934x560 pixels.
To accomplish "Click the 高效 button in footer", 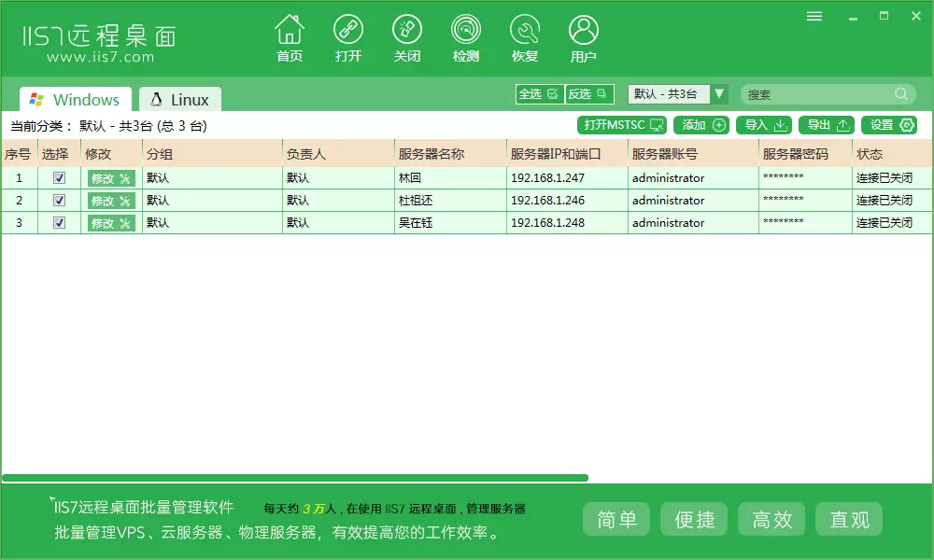I will 771,519.
